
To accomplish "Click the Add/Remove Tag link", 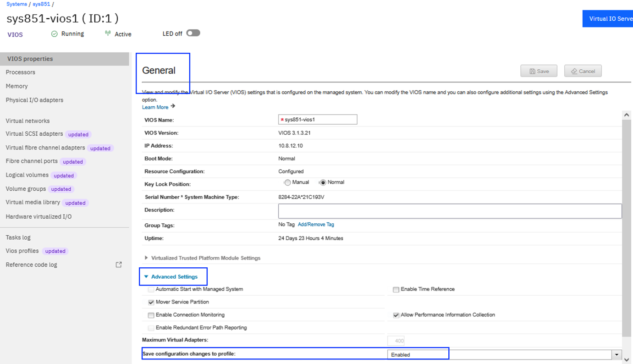I will [316, 225].
